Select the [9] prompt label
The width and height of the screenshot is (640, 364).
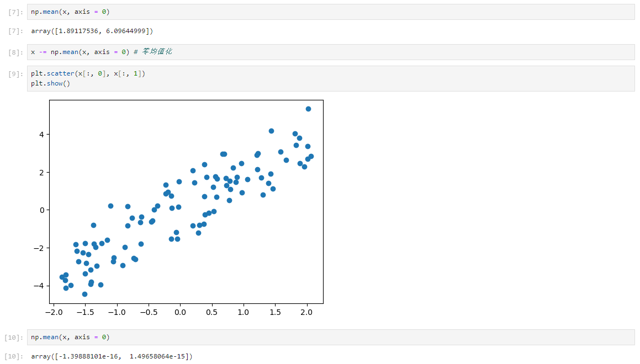pos(15,74)
